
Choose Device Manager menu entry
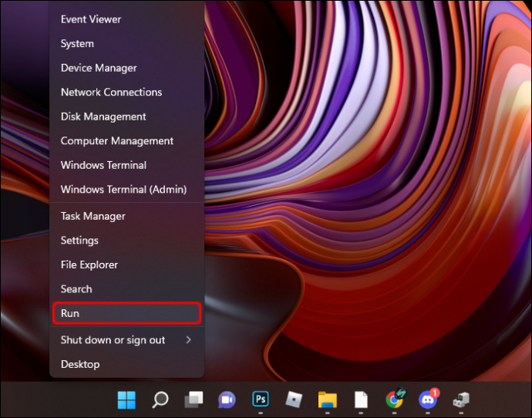point(127,68)
